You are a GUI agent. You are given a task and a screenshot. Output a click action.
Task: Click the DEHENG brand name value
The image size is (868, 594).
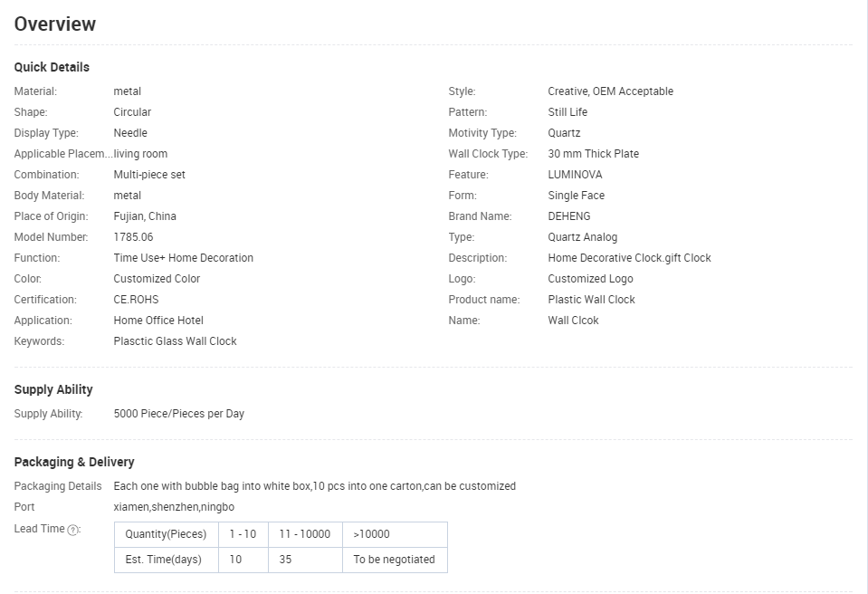(569, 216)
